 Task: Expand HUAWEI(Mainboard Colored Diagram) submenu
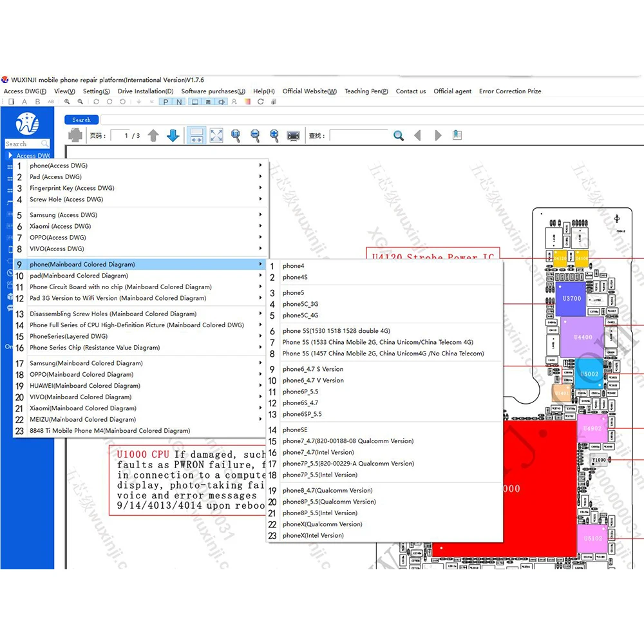[x=141, y=386]
